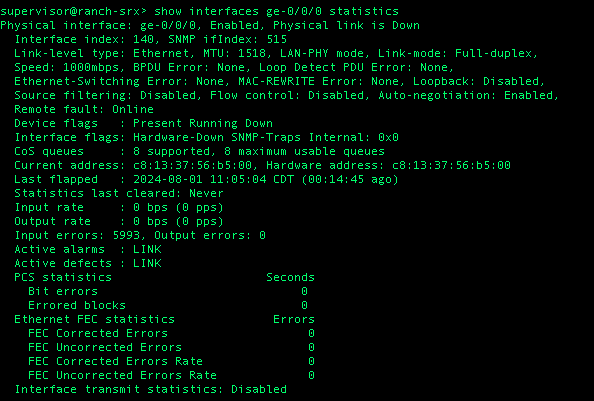Click the 'Auto-negotiation: Enabled' text

(x=465, y=95)
